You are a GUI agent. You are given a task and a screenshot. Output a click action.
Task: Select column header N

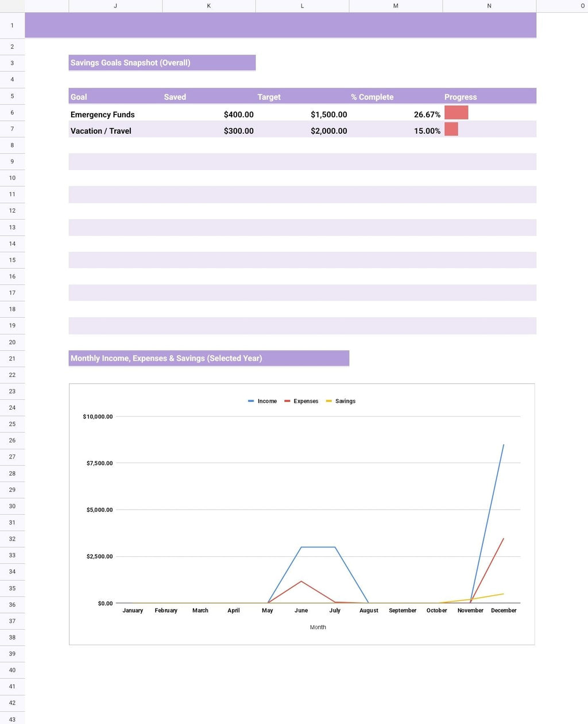coord(489,6)
